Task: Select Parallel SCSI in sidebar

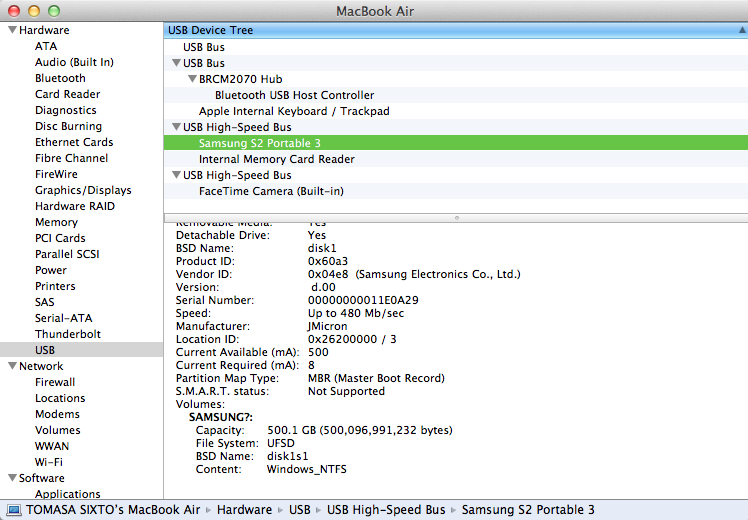Action: tap(67, 254)
